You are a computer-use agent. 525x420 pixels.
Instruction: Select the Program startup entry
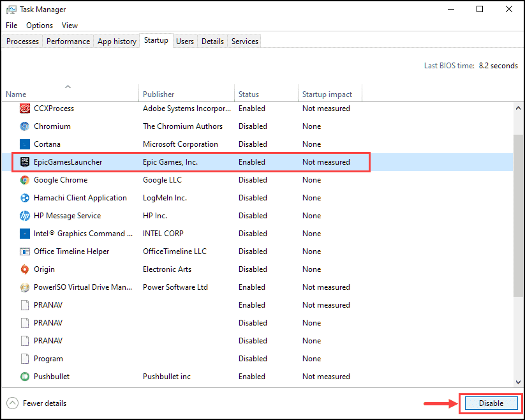coord(48,359)
